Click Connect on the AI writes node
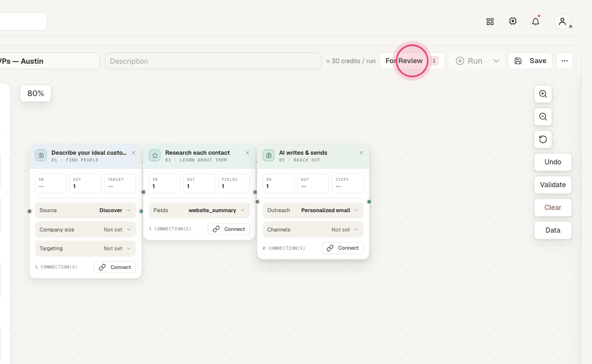Image resolution: width=592 pixels, height=364 pixels. point(343,248)
